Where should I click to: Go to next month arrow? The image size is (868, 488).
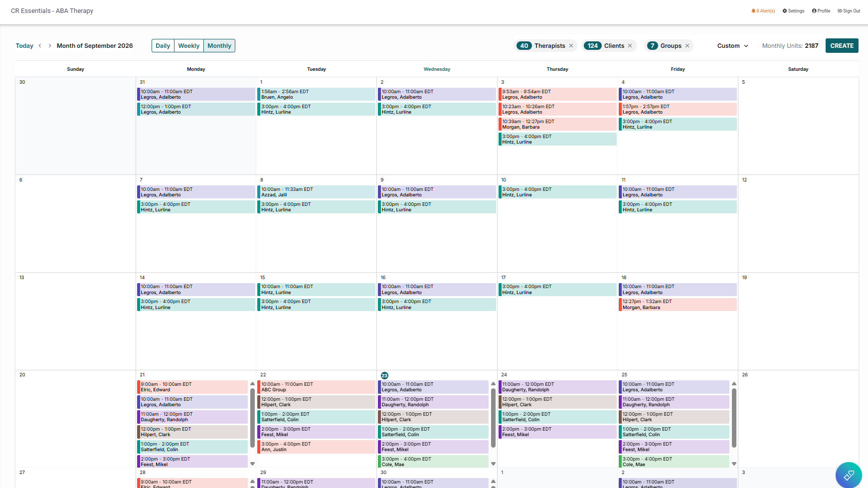tap(50, 45)
